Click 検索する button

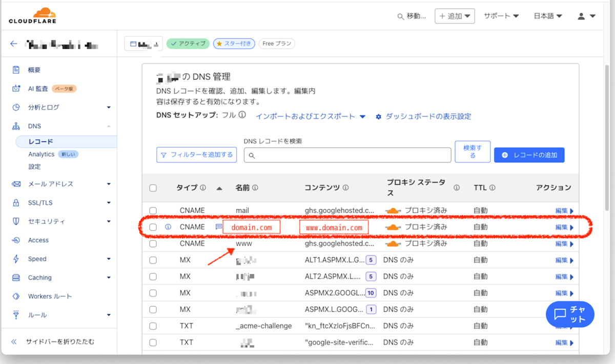[x=473, y=152]
